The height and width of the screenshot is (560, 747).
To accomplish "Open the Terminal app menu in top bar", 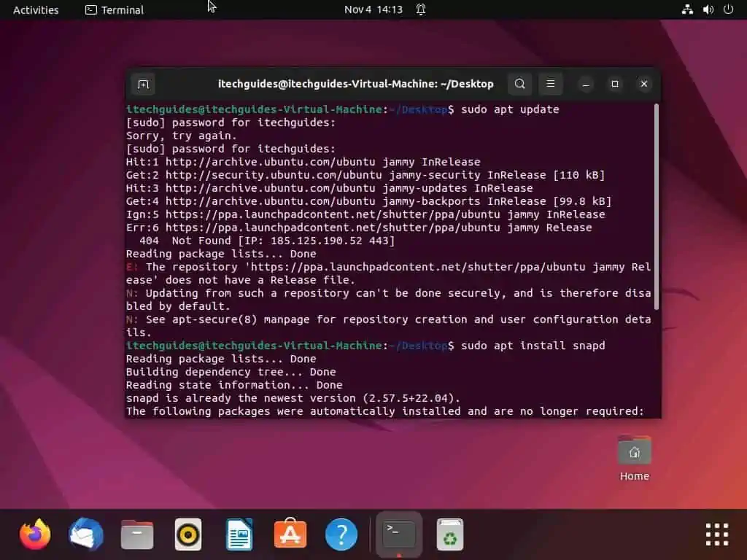I will click(x=114, y=9).
